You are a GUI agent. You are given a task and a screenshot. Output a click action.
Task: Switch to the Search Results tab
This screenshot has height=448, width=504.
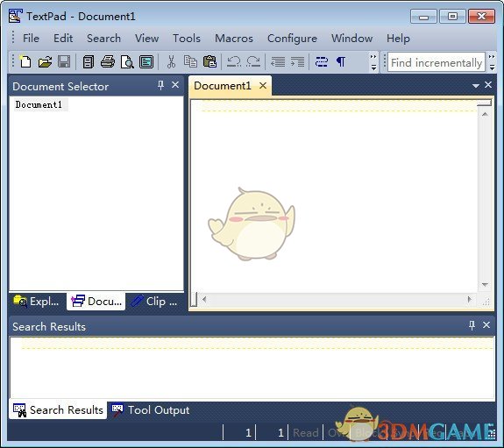click(x=58, y=410)
